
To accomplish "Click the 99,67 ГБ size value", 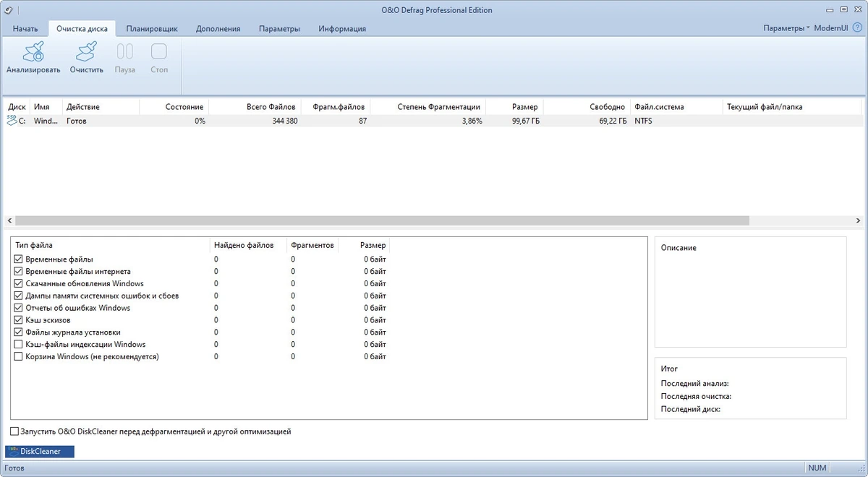I will pyautogui.click(x=525, y=121).
